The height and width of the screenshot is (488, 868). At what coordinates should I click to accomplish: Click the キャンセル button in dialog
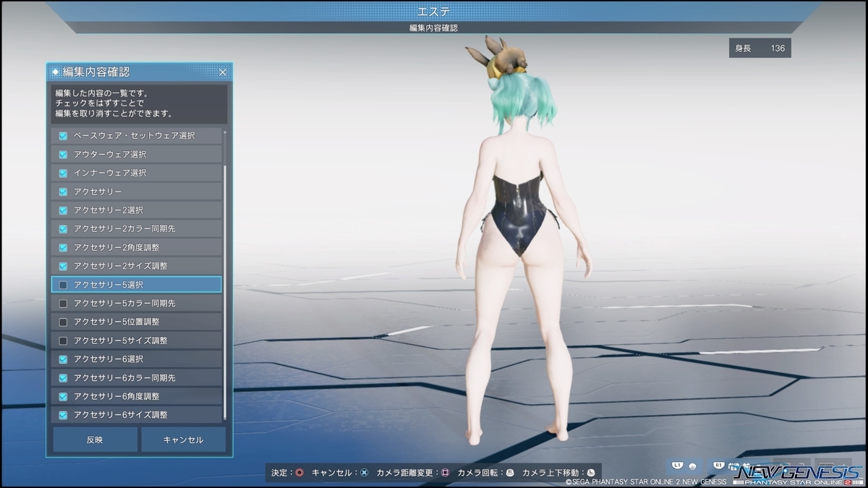pos(184,440)
